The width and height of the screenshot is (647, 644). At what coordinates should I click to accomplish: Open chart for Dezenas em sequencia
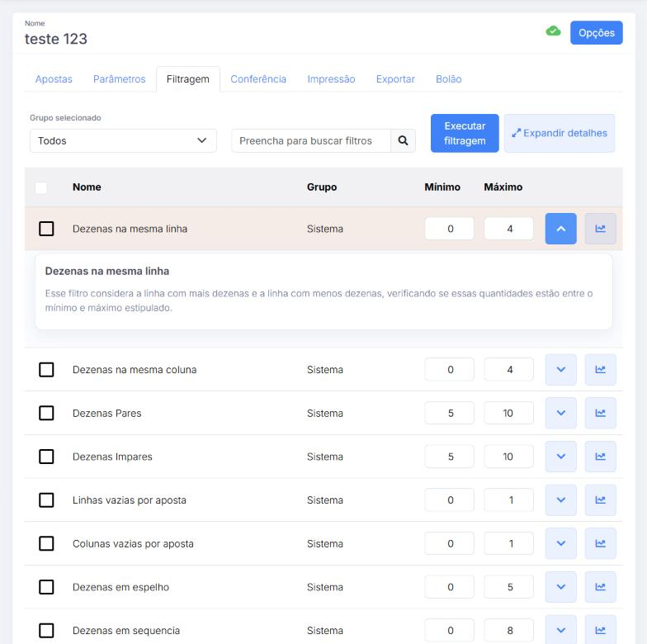pyautogui.click(x=601, y=630)
